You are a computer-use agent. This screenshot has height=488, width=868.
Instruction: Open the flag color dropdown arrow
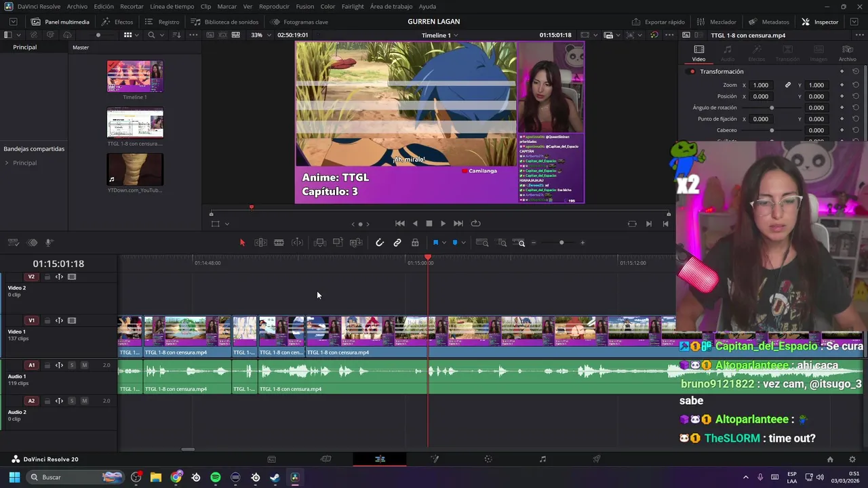pos(444,243)
